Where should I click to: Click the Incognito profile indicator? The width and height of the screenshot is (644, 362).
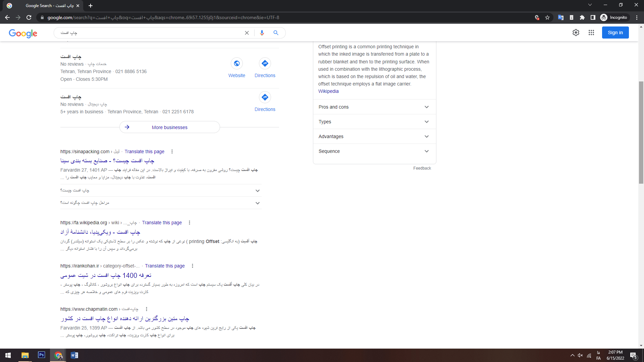[x=614, y=17]
